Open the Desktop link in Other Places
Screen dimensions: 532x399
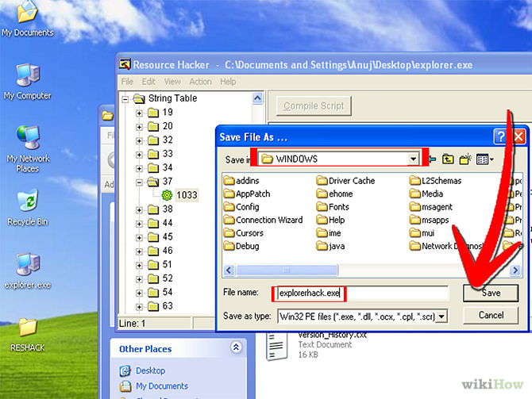coord(150,370)
